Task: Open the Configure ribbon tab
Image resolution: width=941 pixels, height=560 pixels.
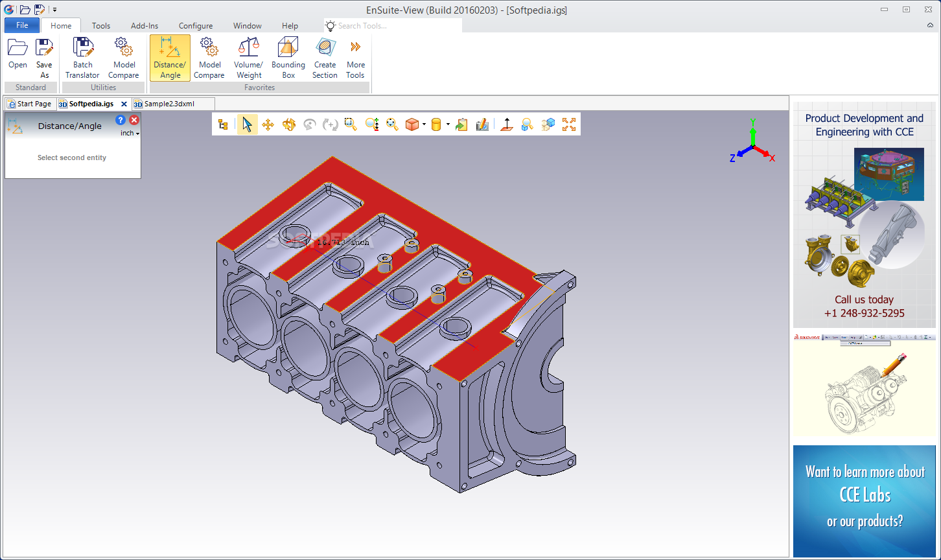Action: point(196,26)
